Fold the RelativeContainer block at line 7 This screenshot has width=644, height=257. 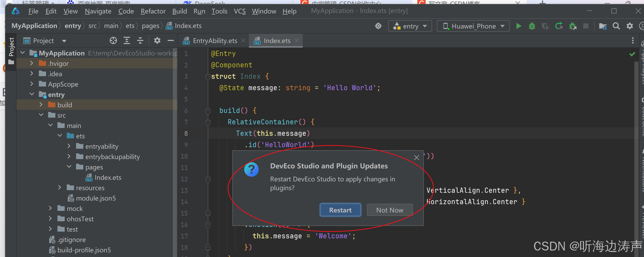click(208, 122)
